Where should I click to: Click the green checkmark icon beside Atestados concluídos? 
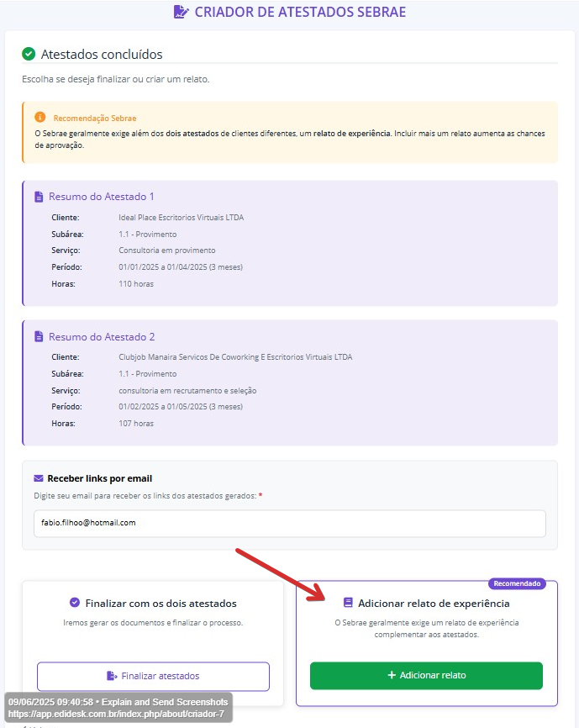point(29,55)
